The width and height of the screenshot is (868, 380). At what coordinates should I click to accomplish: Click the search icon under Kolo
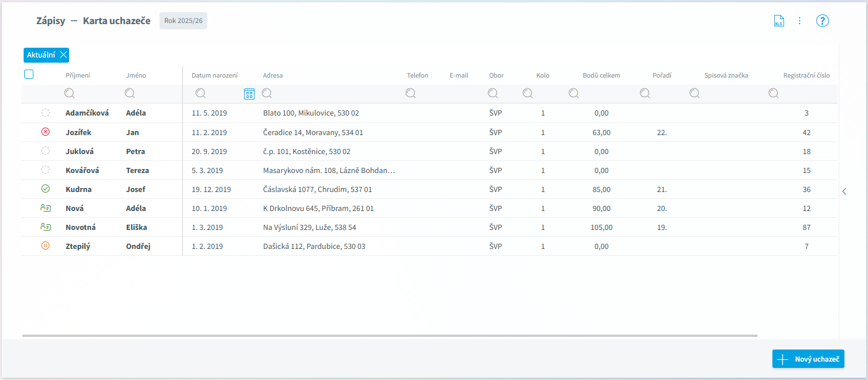click(528, 93)
